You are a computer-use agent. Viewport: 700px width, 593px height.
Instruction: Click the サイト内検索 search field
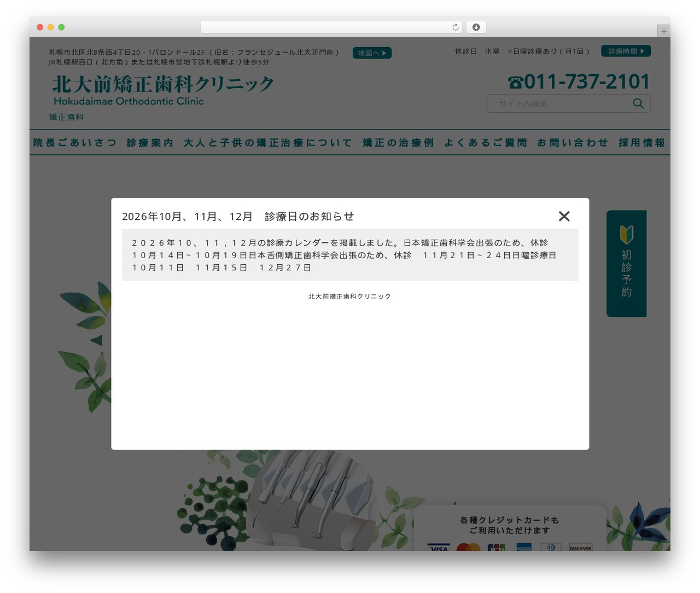click(x=568, y=103)
